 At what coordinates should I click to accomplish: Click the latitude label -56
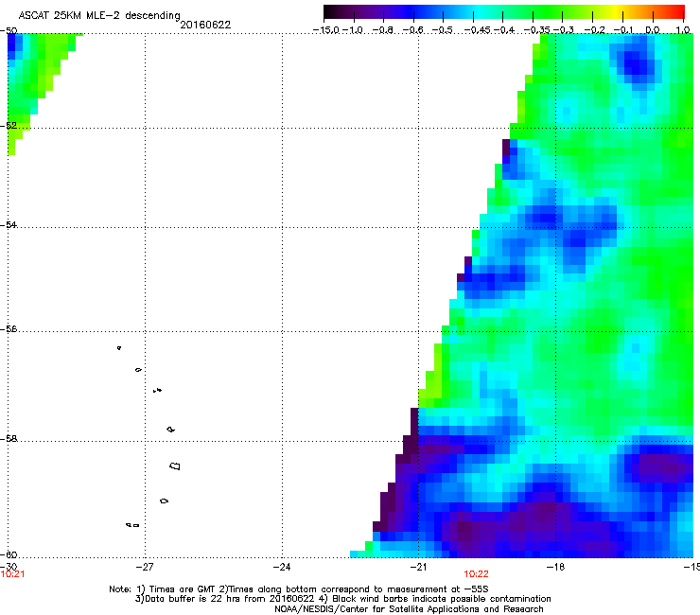(9, 328)
